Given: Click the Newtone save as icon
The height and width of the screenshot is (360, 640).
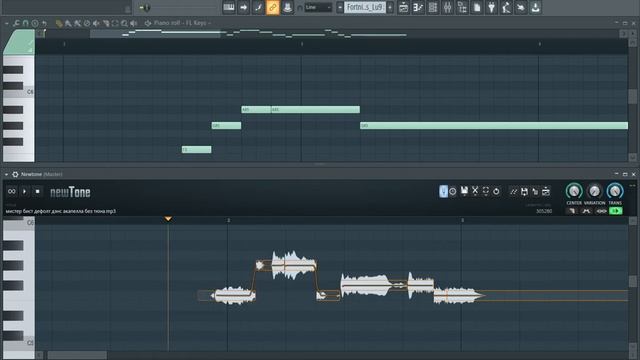Looking at the screenshot, I should 524,191.
